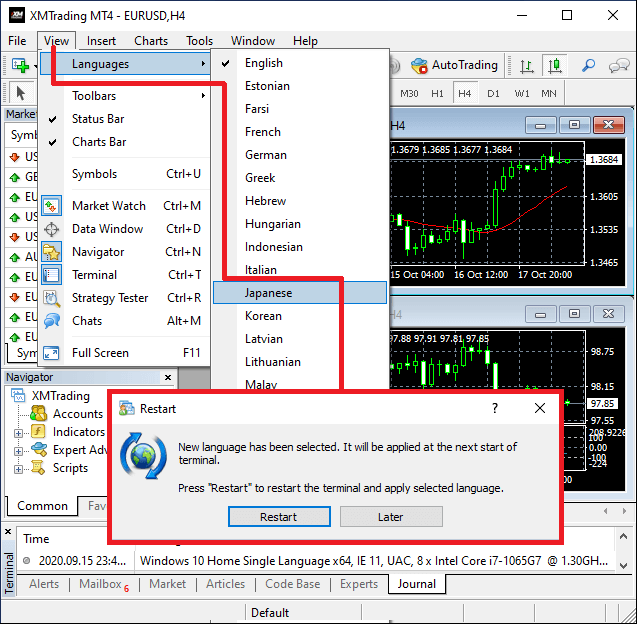Screen dimensions: 637x624
Task: Expand the Indicators tree node
Action: click(18, 432)
